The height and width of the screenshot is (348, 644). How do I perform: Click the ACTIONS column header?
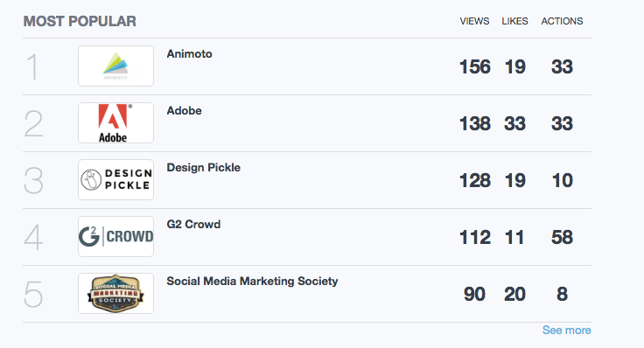[x=562, y=21]
